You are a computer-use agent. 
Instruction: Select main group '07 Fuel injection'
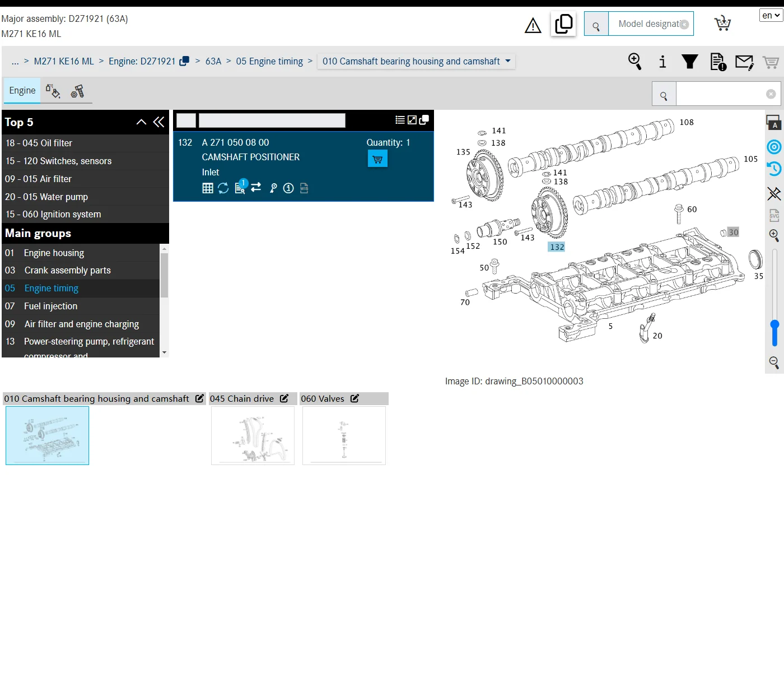click(81, 306)
